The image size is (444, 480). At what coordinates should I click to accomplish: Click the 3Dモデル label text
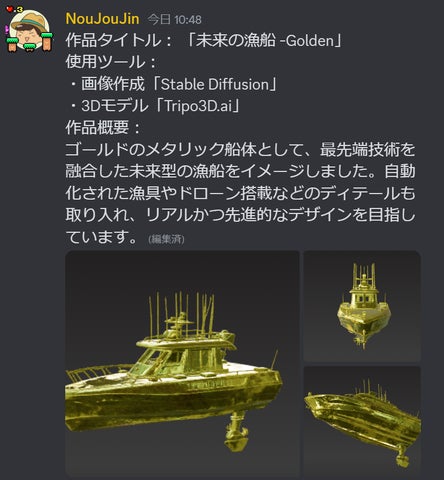[115, 106]
